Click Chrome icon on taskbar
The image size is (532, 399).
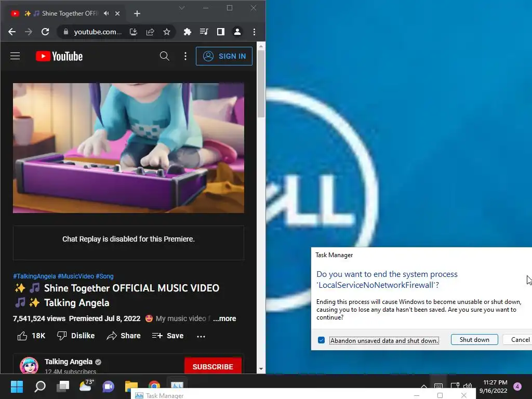click(x=154, y=385)
